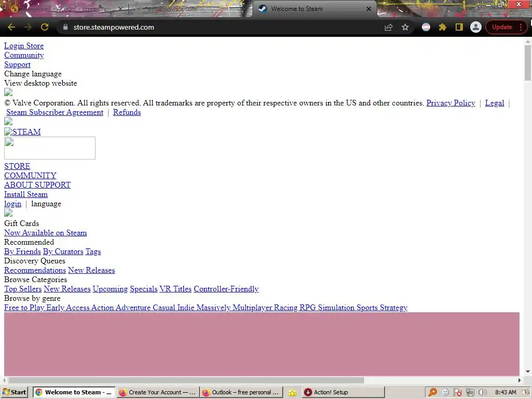Open Steam Subscriber Agreement link
The width and height of the screenshot is (532, 399).
pyautogui.click(x=55, y=112)
